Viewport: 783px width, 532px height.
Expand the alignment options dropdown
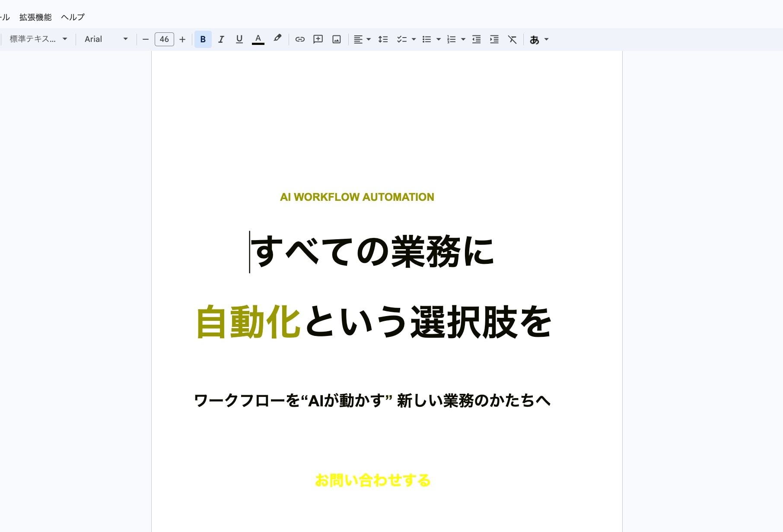(368, 39)
